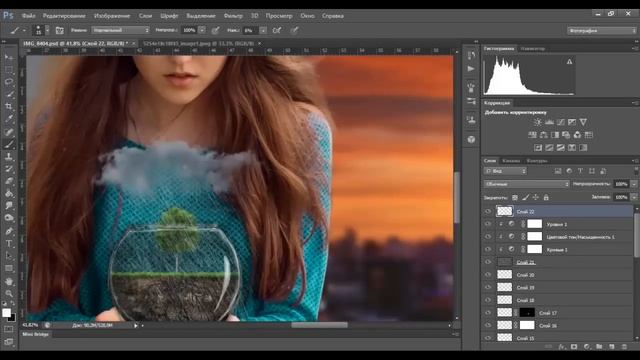Open the Изображение menu

112,16
